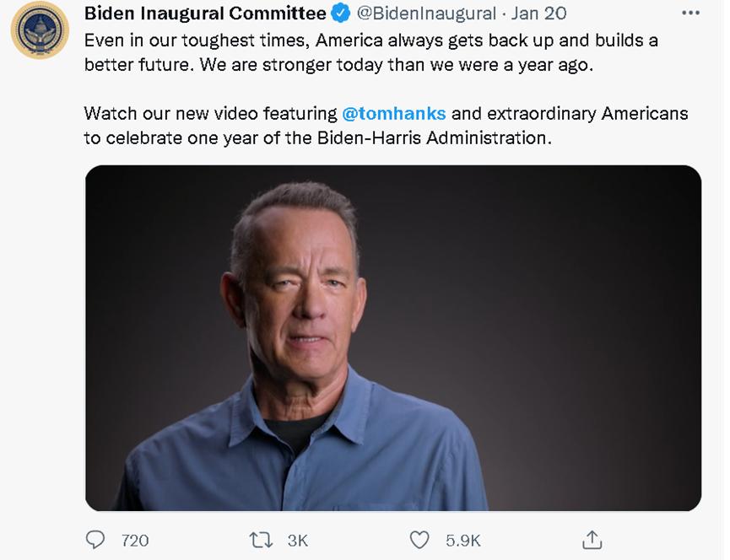View the 720 replies count

135,541
